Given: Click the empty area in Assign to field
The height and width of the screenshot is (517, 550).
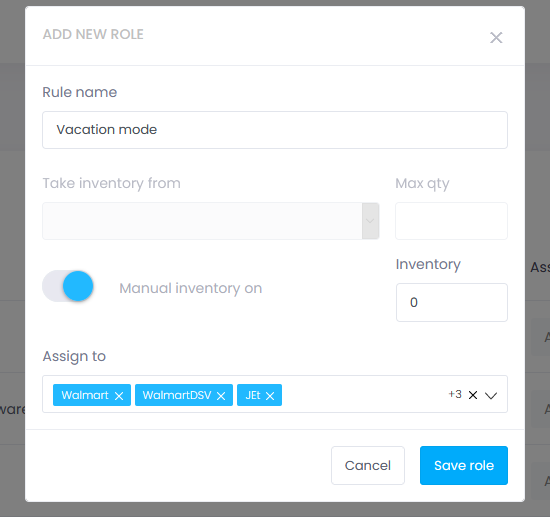Looking at the screenshot, I should pos(363,394).
